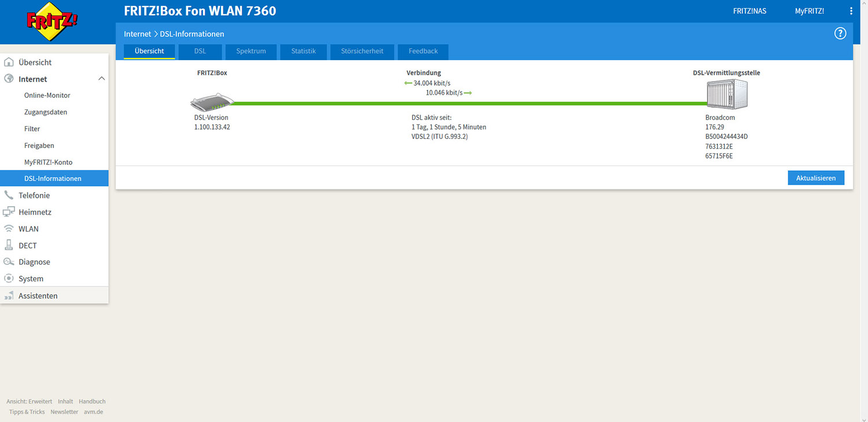Click the DECT base station icon
The height and width of the screenshot is (422, 868).
(x=9, y=245)
